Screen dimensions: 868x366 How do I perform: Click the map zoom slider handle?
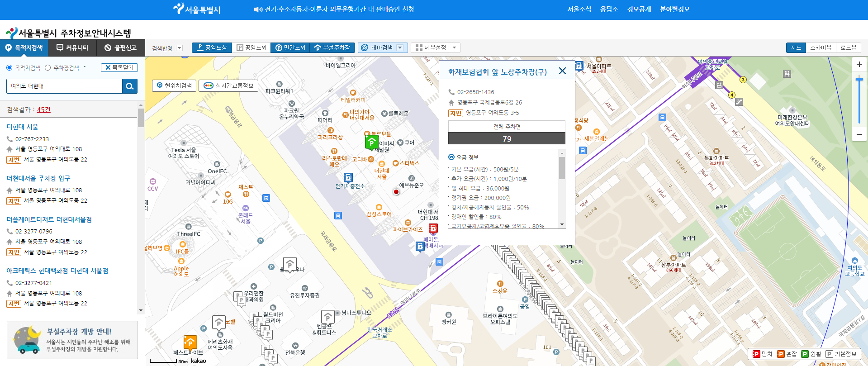coord(859,80)
